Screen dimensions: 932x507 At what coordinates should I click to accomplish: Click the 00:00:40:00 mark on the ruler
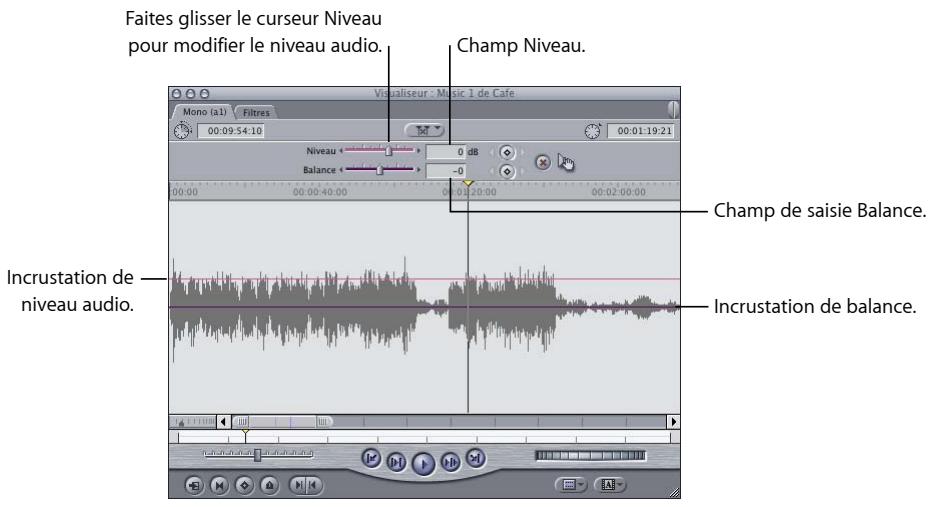(320, 192)
